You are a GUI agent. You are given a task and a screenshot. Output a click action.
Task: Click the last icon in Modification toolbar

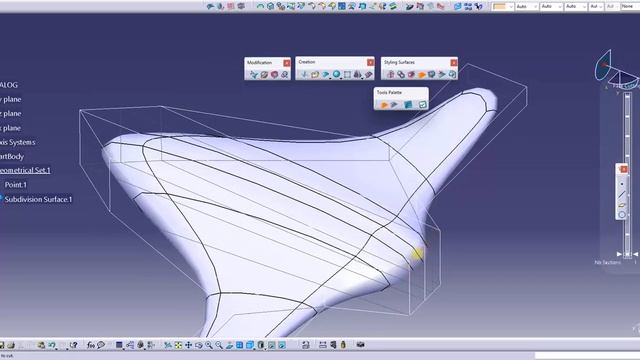[x=284, y=75]
